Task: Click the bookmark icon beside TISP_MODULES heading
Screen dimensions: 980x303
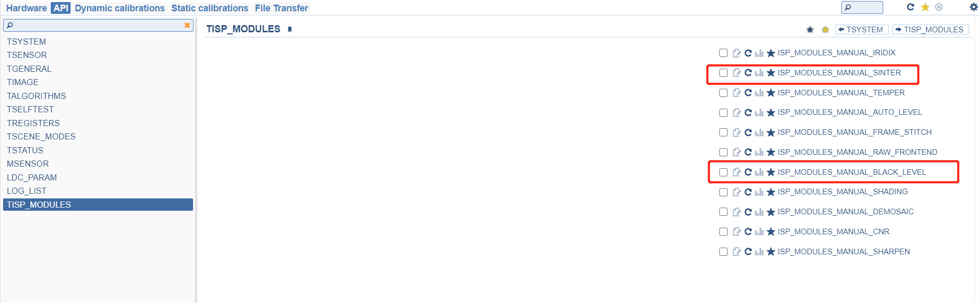Action: (290, 29)
